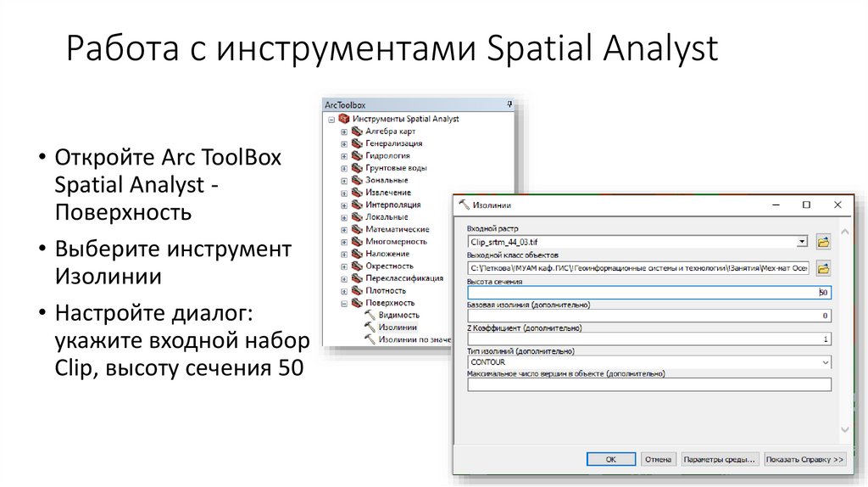Click the Многомерность toolset icon

357,242
